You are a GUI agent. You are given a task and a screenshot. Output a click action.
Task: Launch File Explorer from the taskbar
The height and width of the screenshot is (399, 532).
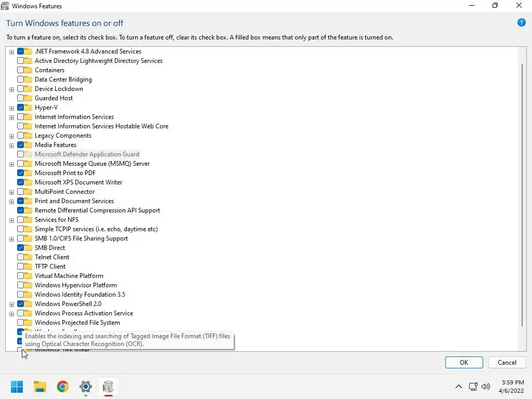[39, 387]
